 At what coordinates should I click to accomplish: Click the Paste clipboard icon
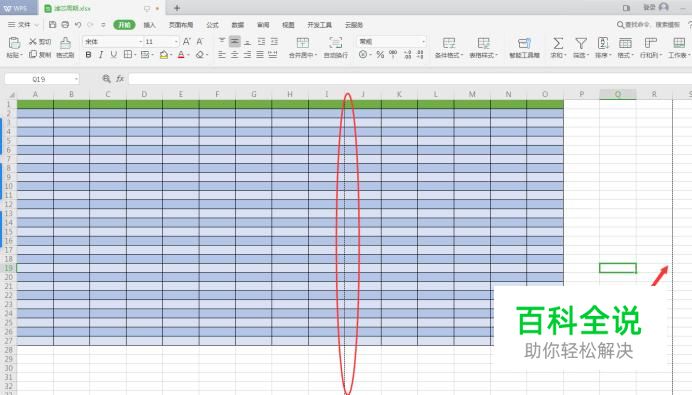14,43
